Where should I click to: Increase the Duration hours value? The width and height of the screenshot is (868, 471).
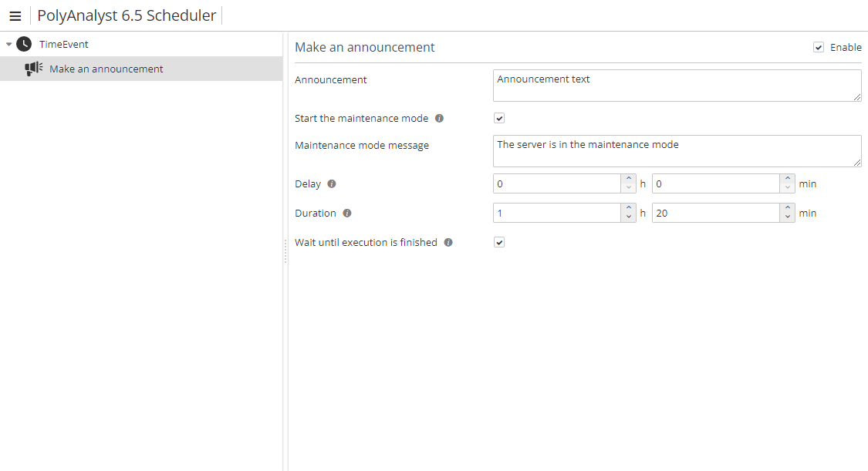tap(628, 209)
